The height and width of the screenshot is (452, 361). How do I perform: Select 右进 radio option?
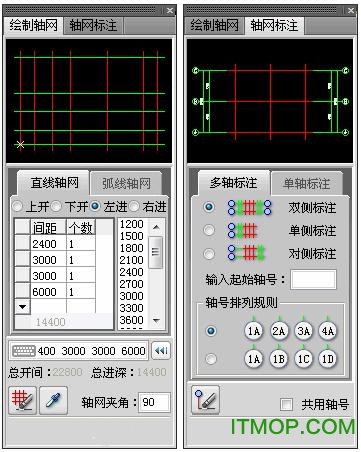[134, 206]
